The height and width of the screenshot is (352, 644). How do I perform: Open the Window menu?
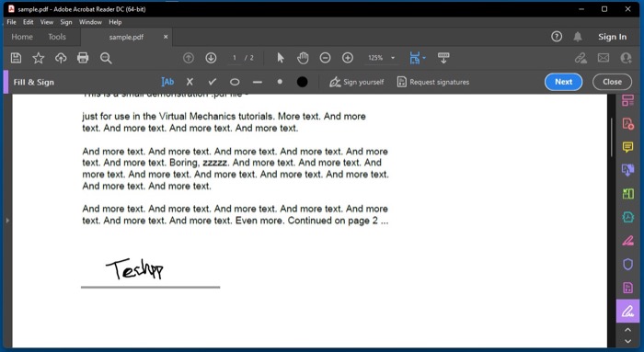(90, 22)
